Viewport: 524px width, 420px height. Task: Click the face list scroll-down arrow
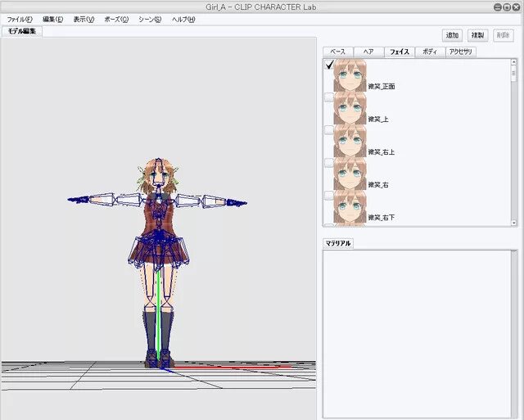513,223
